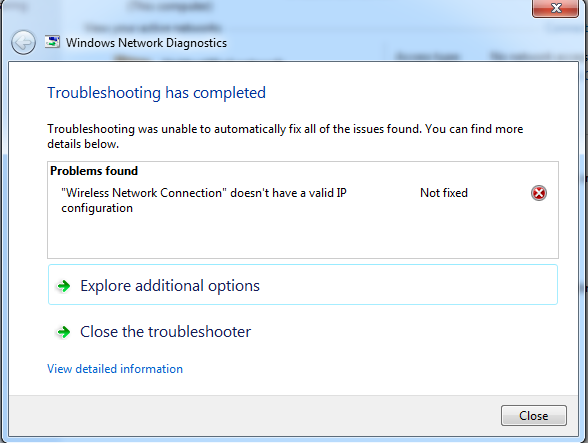This screenshot has width=588, height=443.
Task: Close the dialog with red X button
Action: [x=555, y=8]
